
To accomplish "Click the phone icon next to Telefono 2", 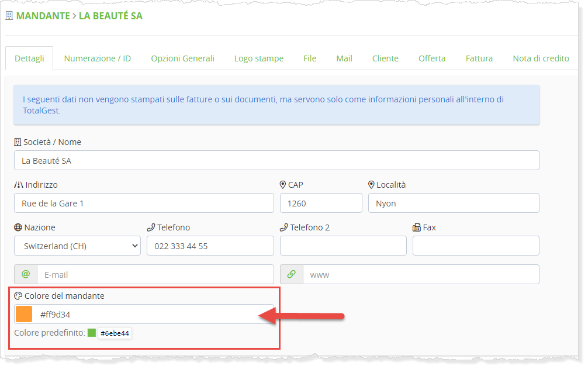I will [284, 227].
